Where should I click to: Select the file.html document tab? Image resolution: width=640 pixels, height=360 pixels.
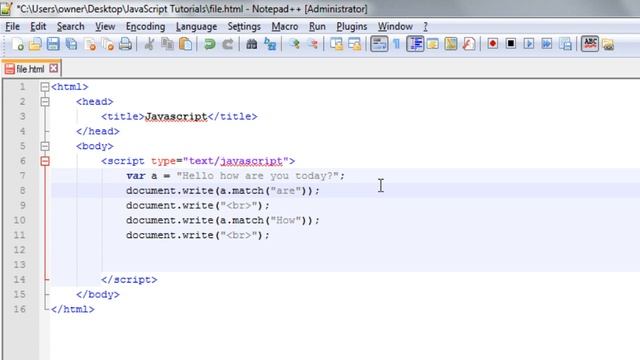click(x=31, y=69)
